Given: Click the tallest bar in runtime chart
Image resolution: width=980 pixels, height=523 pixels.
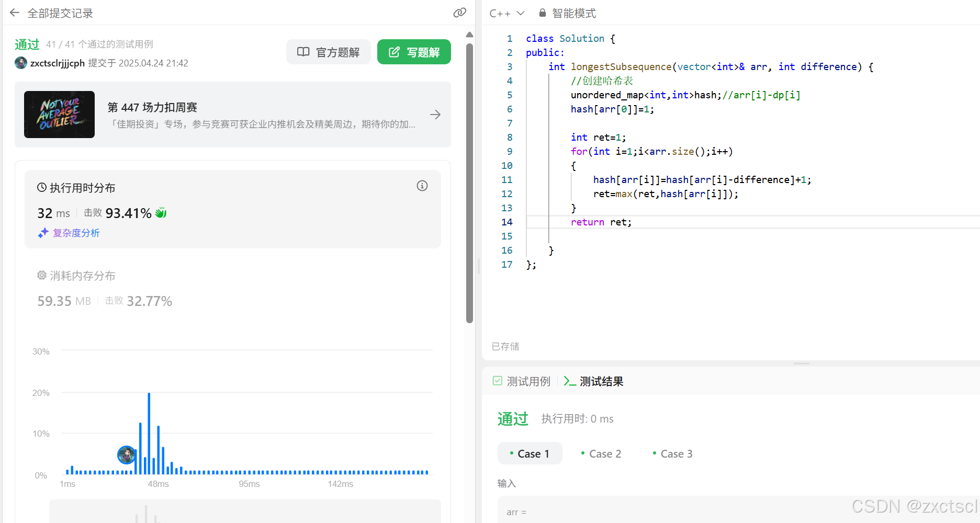Looking at the screenshot, I should pos(149,434).
